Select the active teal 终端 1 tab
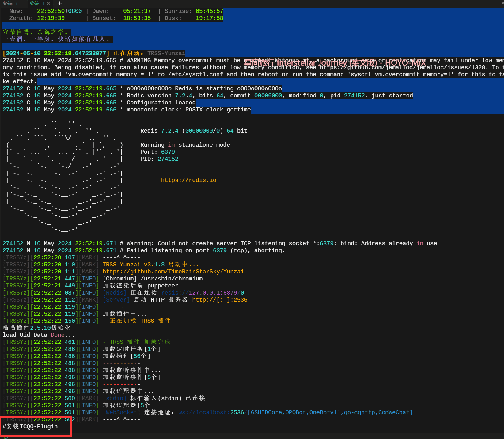 (37, 3)
